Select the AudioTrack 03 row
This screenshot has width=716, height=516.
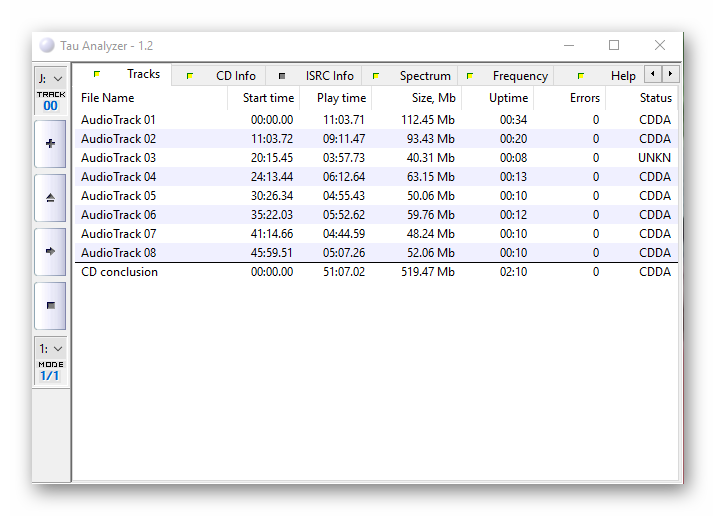(x=118, y=158)
